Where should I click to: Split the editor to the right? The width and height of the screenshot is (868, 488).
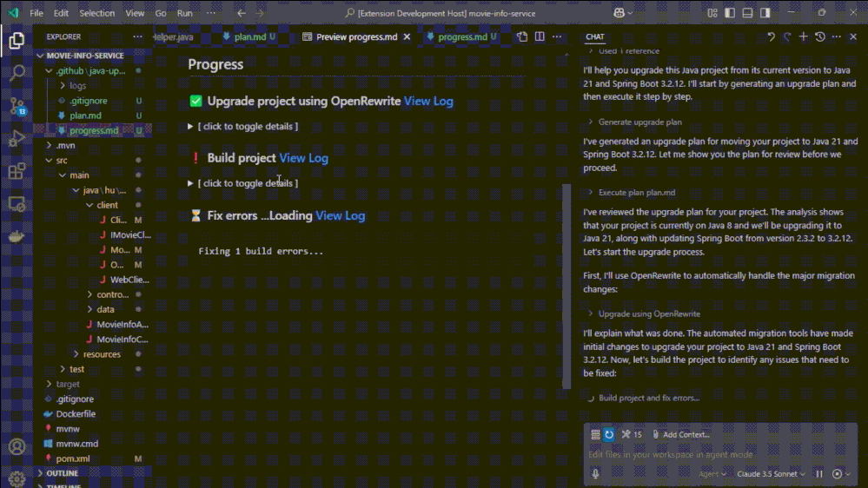pos(540,36)
